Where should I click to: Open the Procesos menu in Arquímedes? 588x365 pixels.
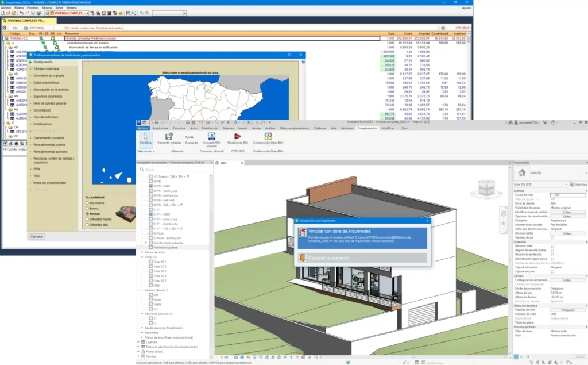[33, 7]
